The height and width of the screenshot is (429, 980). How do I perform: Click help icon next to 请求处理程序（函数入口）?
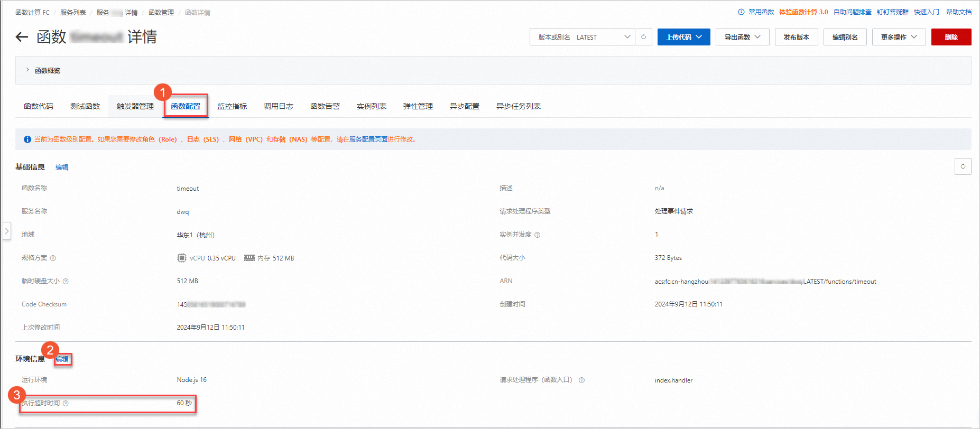[x=581, y=380]
